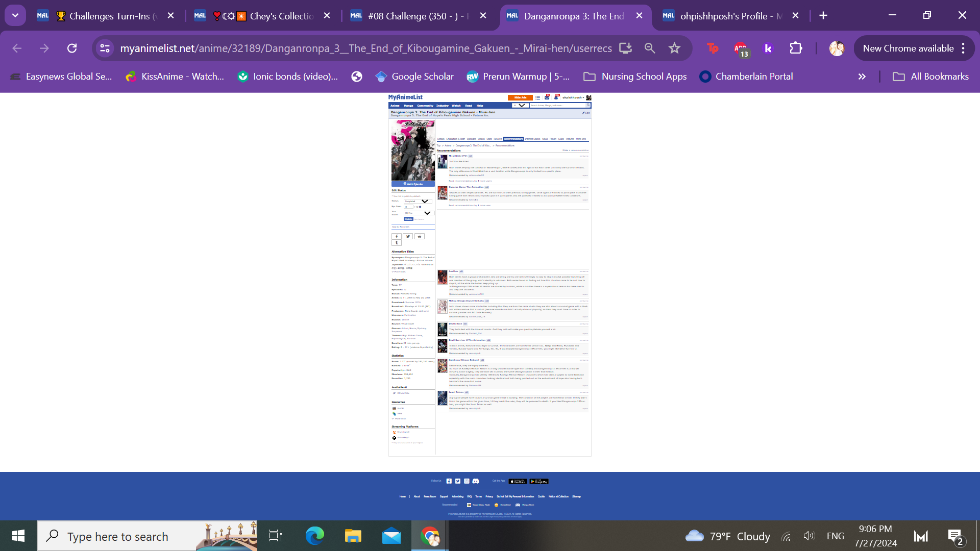The height and width of the screenshot is (551, 980).
Task: Open the Community menu in MAL navbar
Action: 425,106
